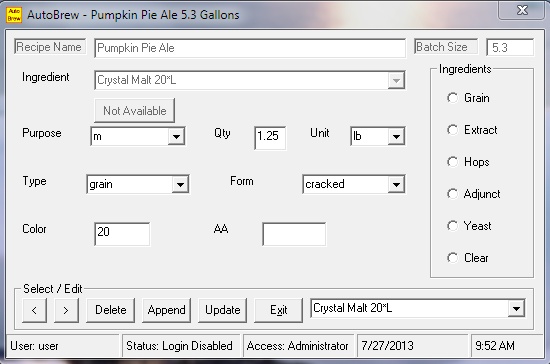Click the 'Access: Administrator' status entry
550x364 pixels.
pos(299,346)
